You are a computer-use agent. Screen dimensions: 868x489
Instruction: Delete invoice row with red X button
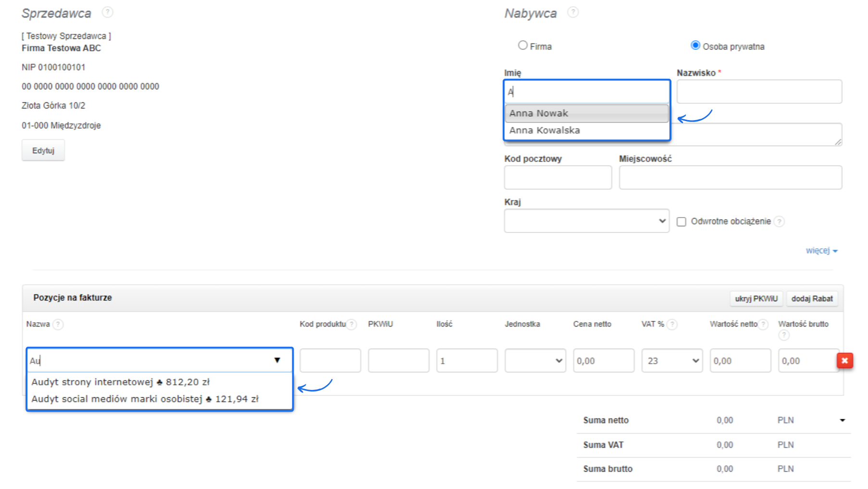844,361
